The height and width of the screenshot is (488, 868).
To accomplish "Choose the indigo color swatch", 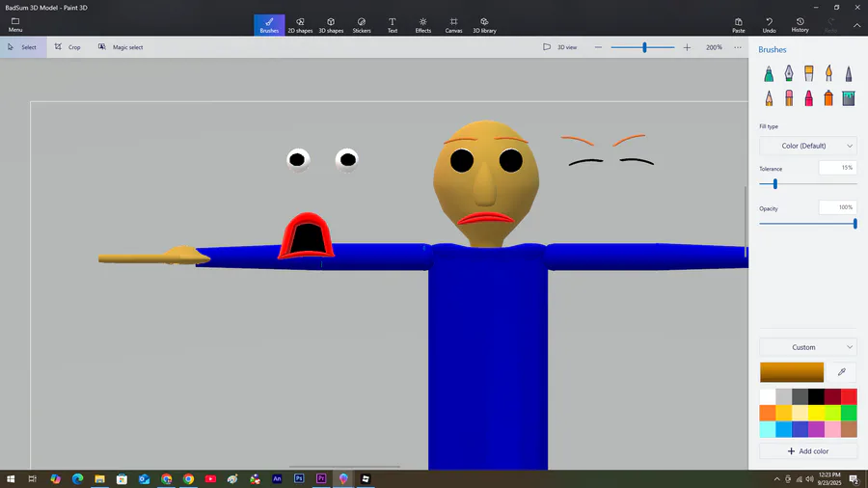I will (800, 429).
